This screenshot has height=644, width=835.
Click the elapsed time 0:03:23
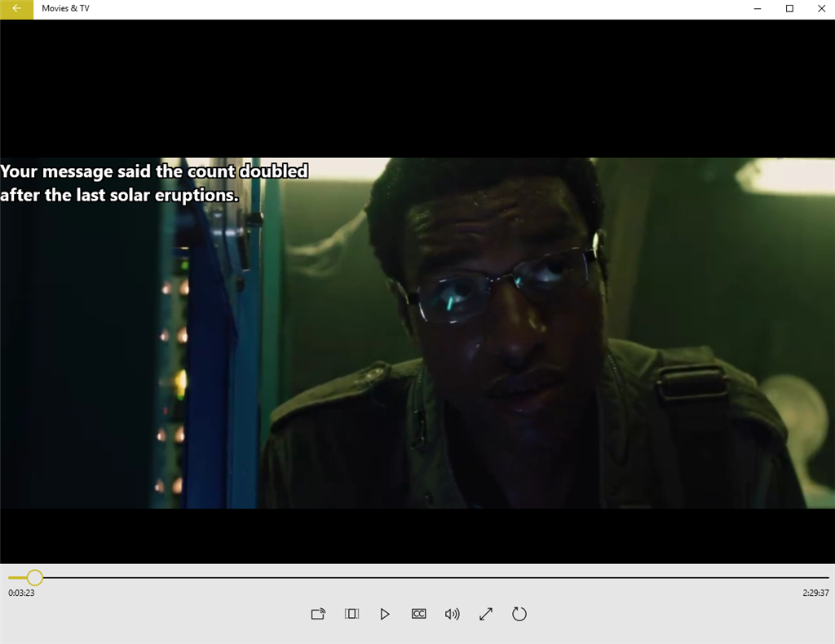[x=21, y=593]
